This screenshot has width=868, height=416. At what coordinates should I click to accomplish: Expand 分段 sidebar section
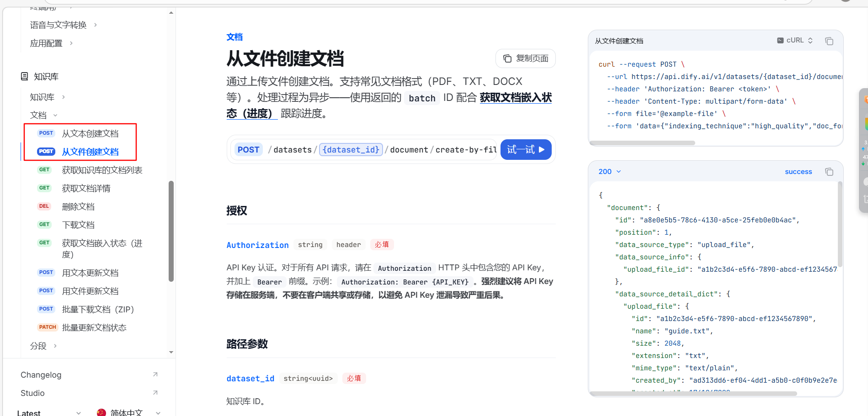55,346
